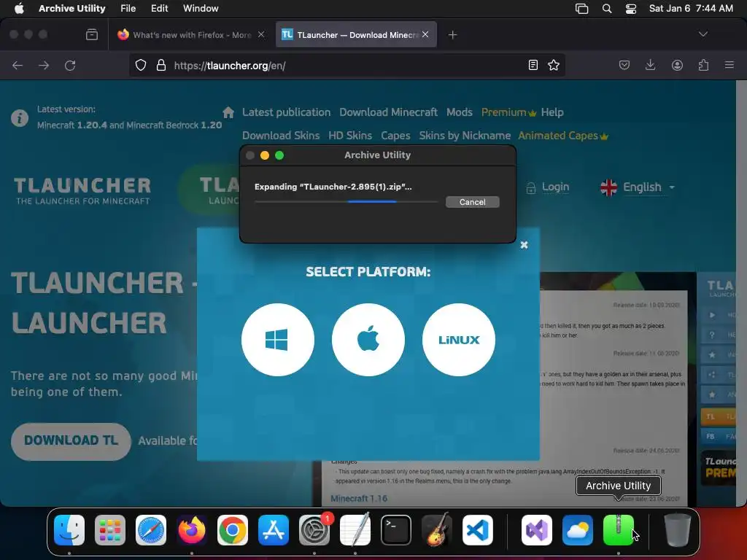
Task: Open the Help link
Action: [x=552, y=112]
